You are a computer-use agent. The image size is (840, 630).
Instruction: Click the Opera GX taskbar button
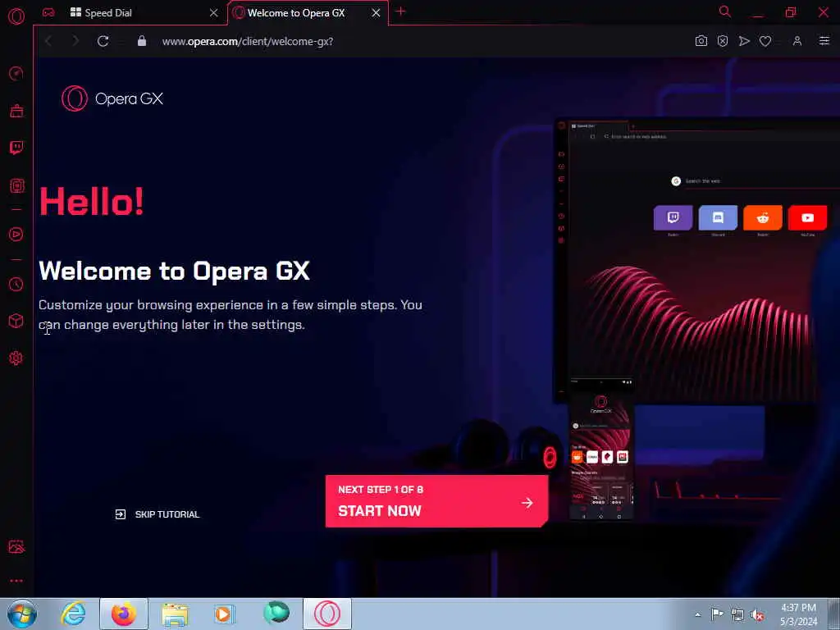pyautogui.click(x=327, y=614)
